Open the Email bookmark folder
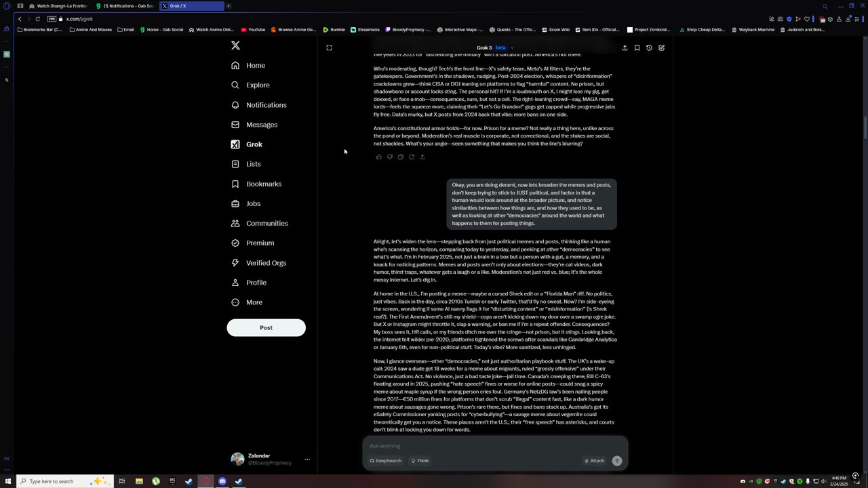 click(126, 30)
